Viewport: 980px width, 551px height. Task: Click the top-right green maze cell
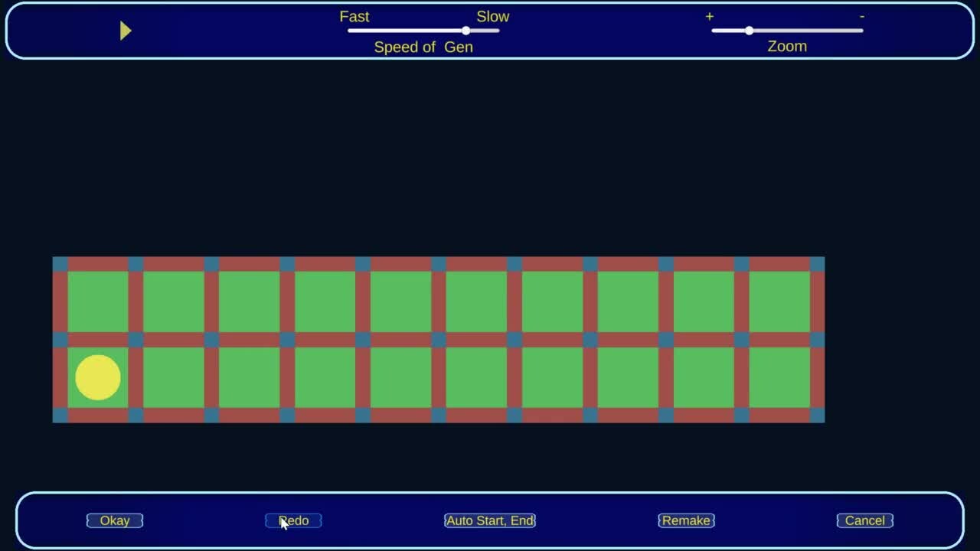pyautogui.click(x=779, y=302)
